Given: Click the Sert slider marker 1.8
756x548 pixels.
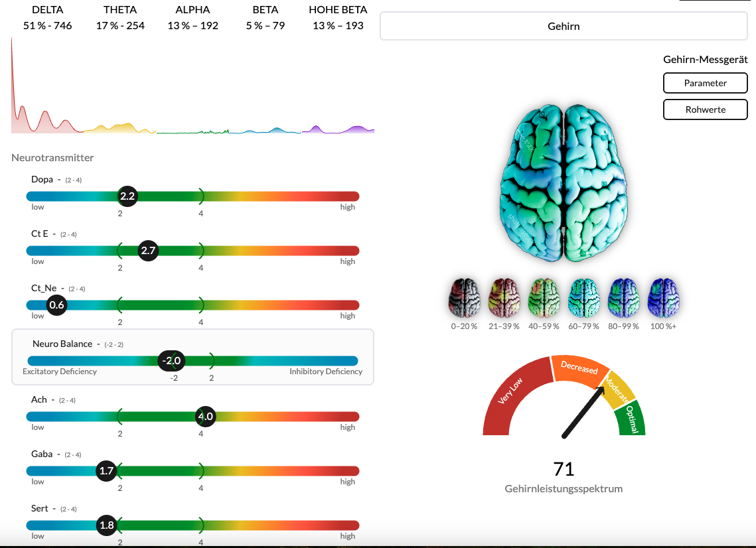Looking at the screenshot, I should 106,525.
